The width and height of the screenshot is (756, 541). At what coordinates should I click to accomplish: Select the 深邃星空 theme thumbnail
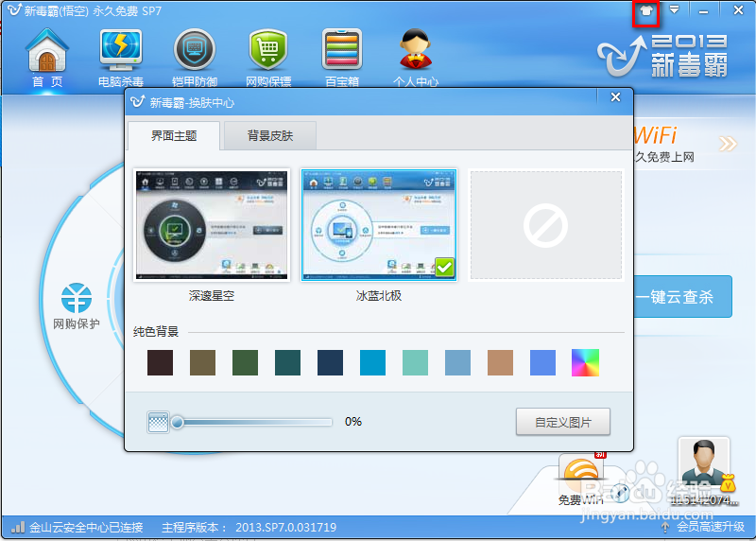[212, 225]
